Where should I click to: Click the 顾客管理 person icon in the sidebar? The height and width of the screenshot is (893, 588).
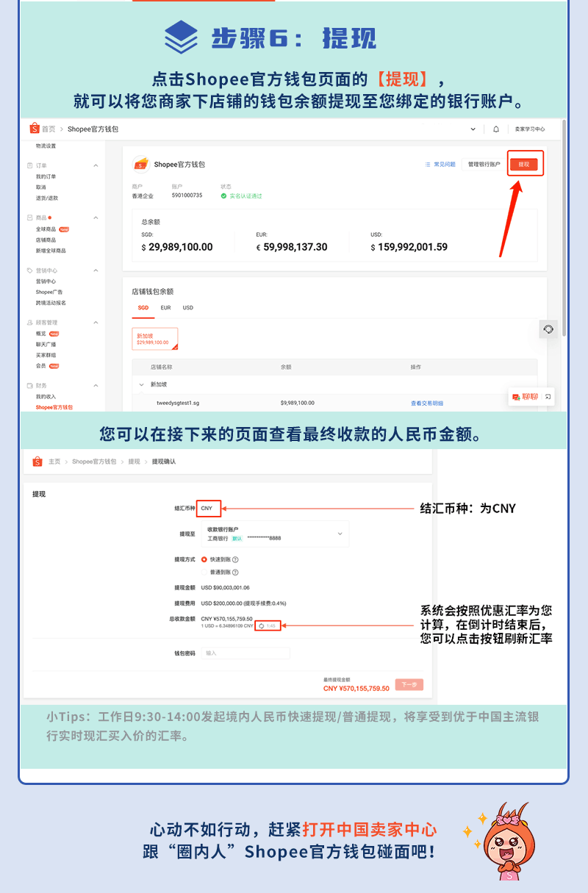29,323
